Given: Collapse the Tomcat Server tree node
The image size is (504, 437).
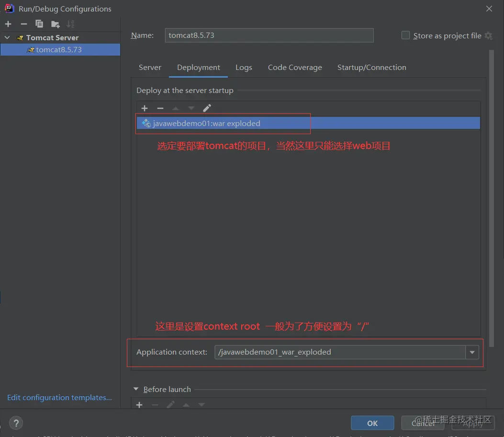Looking at the screenshot, I should (7, 38).
